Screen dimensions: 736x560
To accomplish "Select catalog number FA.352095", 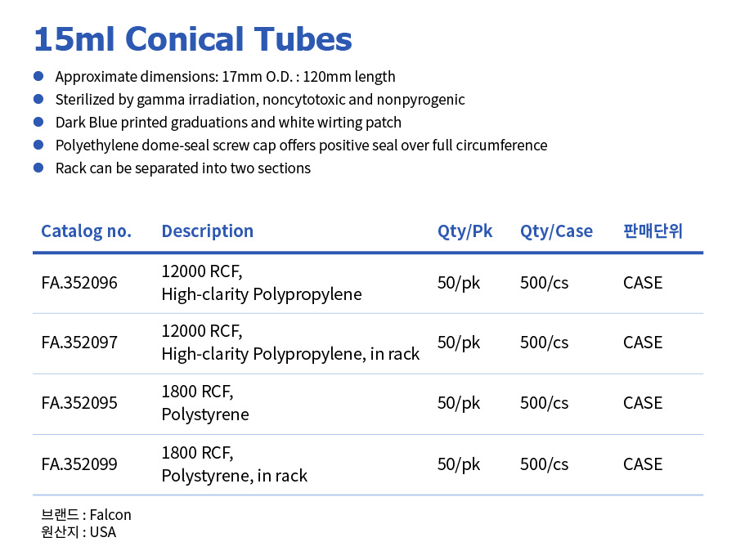I will point(79,403).
